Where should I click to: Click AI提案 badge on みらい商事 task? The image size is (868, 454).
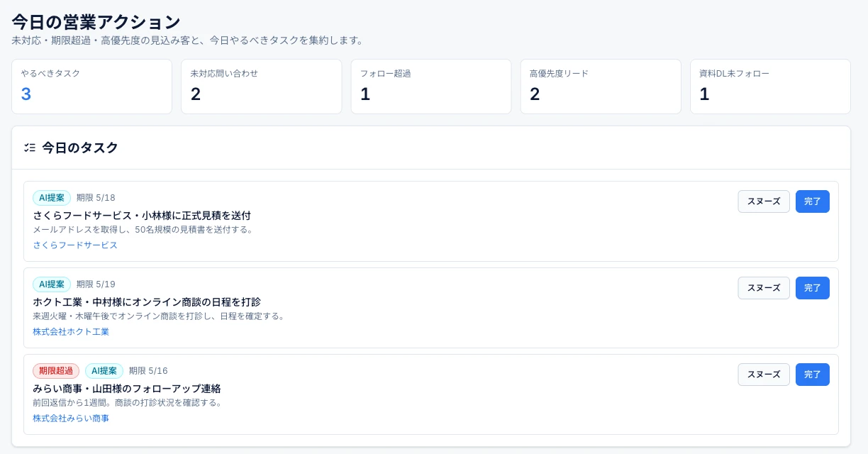tap(104, 371)
